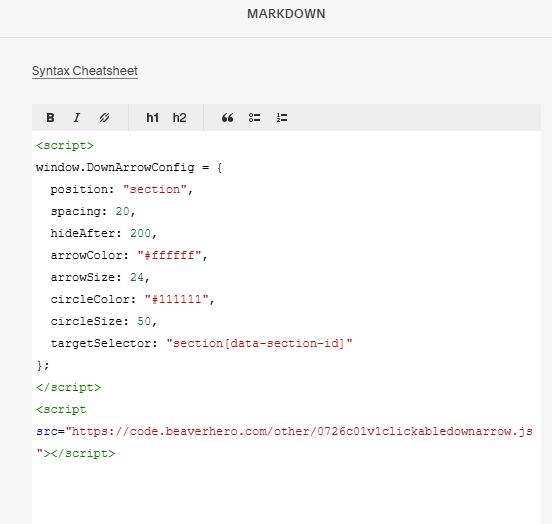552x524 pixels.
Task: Insert a link using the chain icon
Action: point(104,118)
